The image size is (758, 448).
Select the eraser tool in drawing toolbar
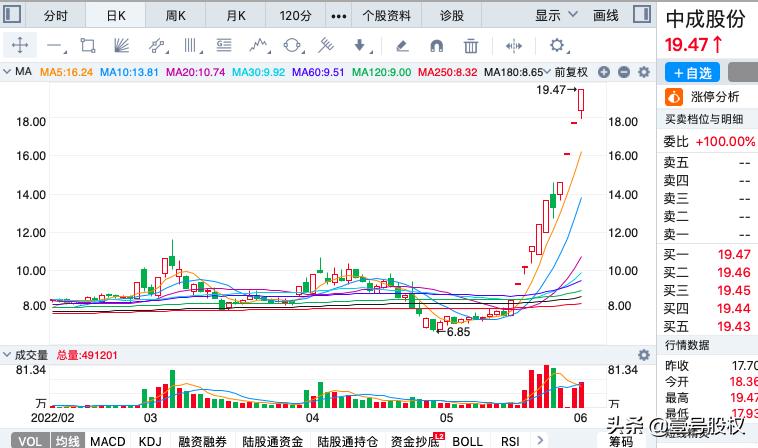[x=401, y=45]
